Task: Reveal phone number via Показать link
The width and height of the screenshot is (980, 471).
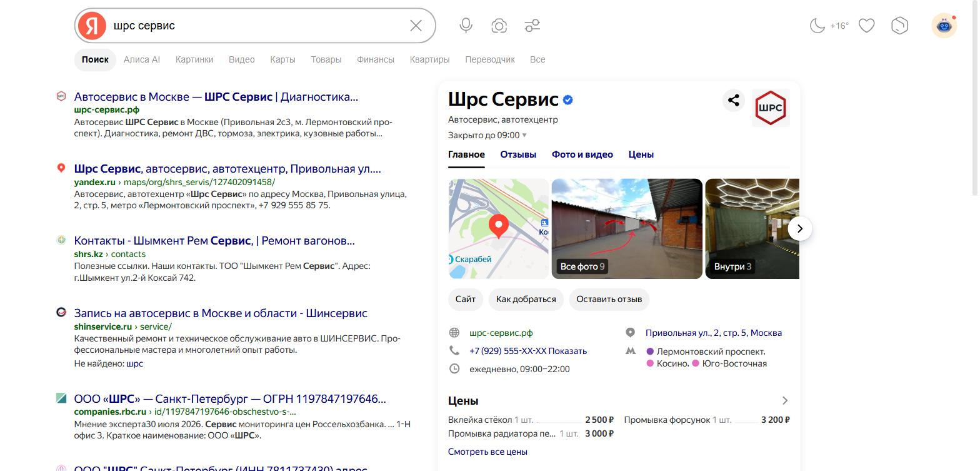Action: point(568,351)
